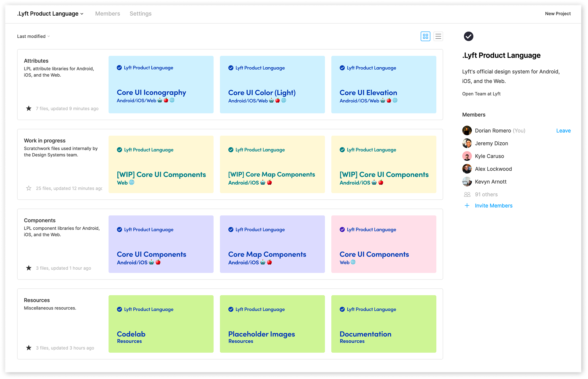Click the Leave team link
Image resolution: width=588 pixels, height=379 pixels.
point(563,131)
